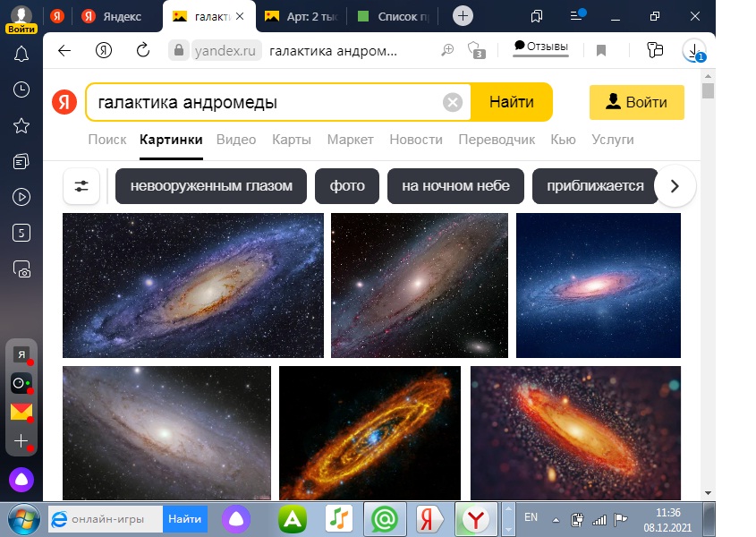Open image search filters button
The height and width of the screenshot is (537, 756).
pos(81,186)
